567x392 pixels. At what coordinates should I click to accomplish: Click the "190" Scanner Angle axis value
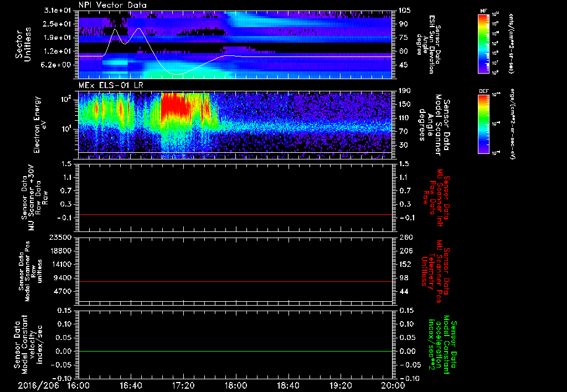tap(404, 91)
